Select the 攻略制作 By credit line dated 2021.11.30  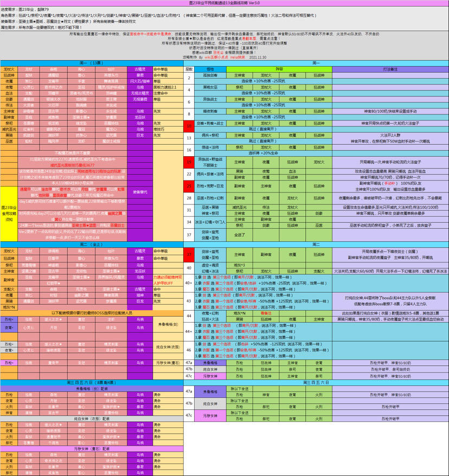point(224,57)
